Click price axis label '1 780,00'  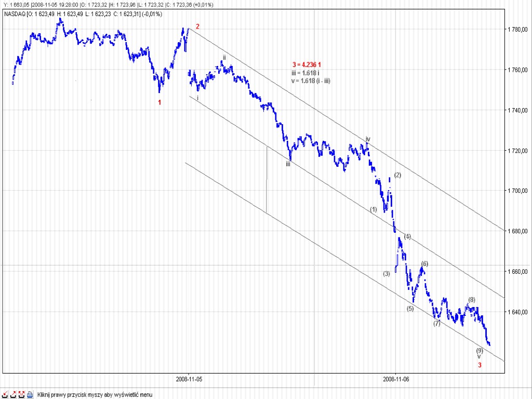(518, 29)
